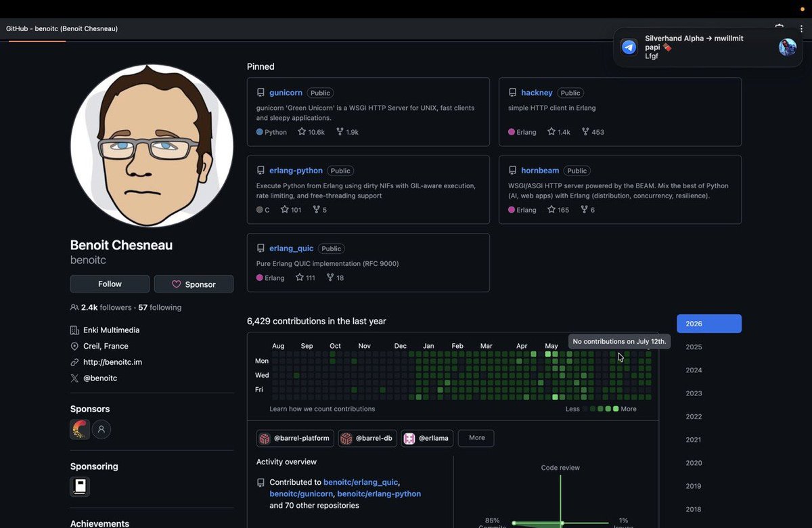Open the erlang_quic pinned repository link
Image resolution: width=812 pixels, height=528 pixels.
[x=292, y=248]
